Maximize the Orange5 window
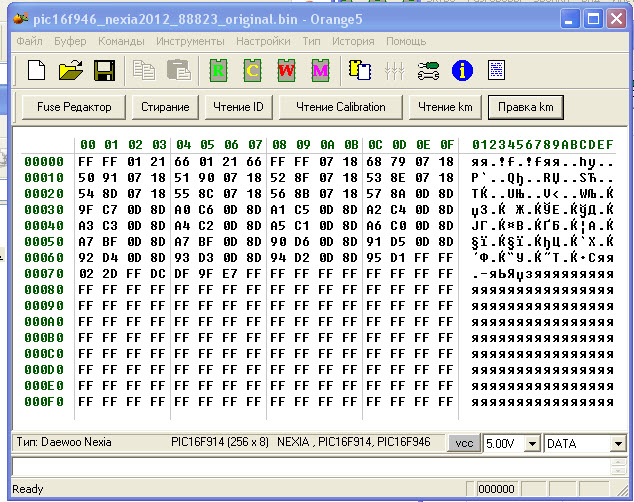This screenshot has height=502, width=634. click(593, 19)
